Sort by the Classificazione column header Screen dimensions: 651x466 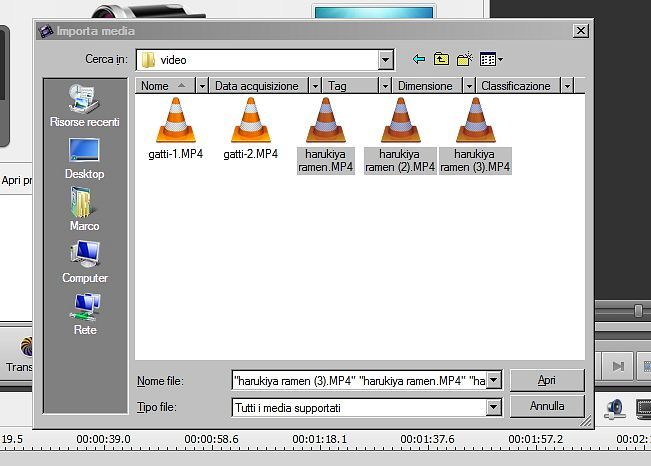click(518, 86)
